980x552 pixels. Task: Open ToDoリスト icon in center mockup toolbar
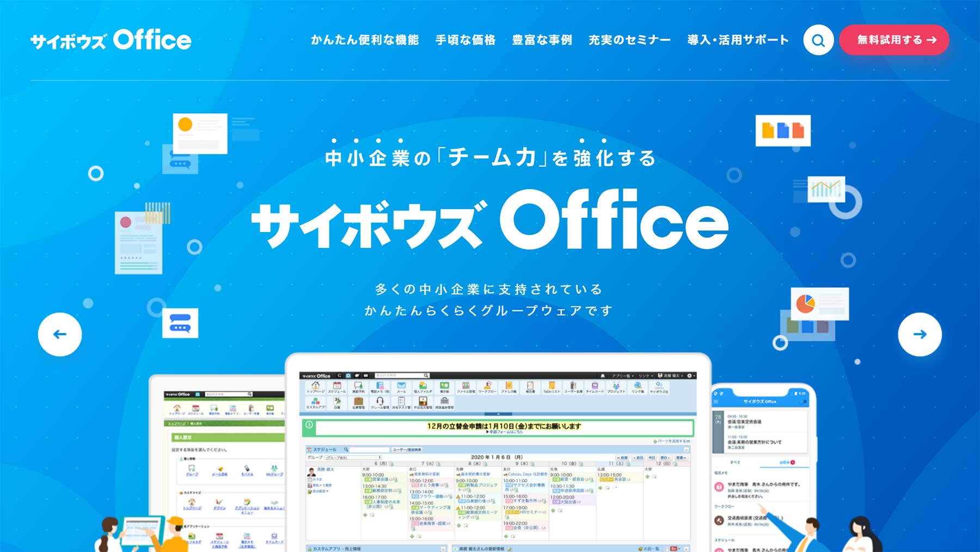(552, 387)
